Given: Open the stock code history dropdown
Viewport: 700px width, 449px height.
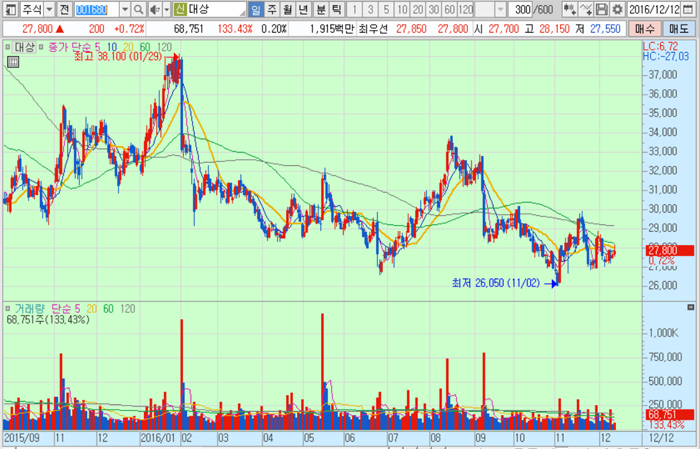Looking at the screenshot, I should tap(125, 9).
